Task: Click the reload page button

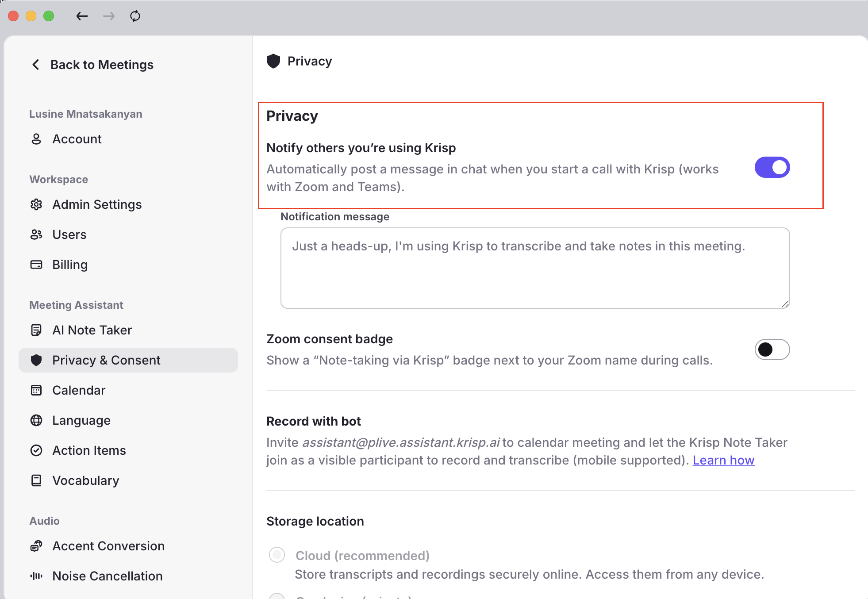Action: [135, 16]
